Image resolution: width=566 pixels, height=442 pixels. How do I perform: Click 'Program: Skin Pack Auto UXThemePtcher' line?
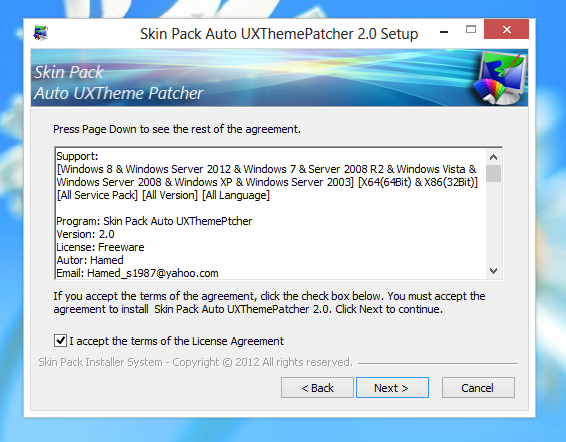154,221
